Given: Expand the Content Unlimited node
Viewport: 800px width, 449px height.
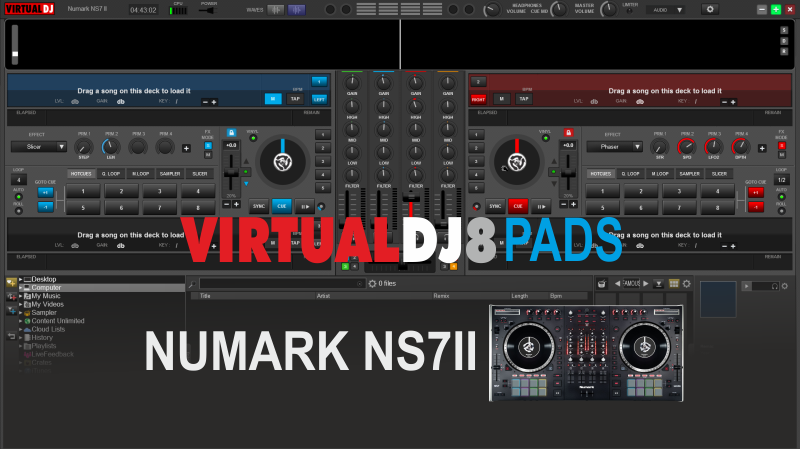Looking at the screenshot, I should click(x=20, y=321).
